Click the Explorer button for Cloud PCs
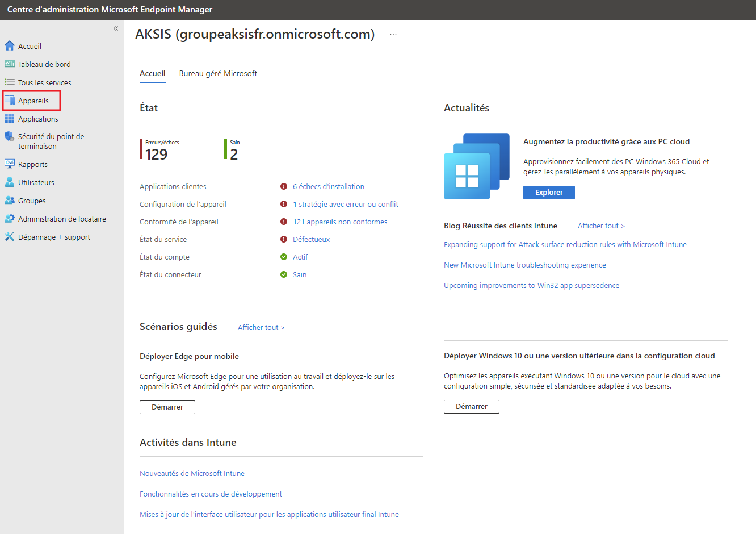Viewport: 756px width, 534px height. click(549, 193)
